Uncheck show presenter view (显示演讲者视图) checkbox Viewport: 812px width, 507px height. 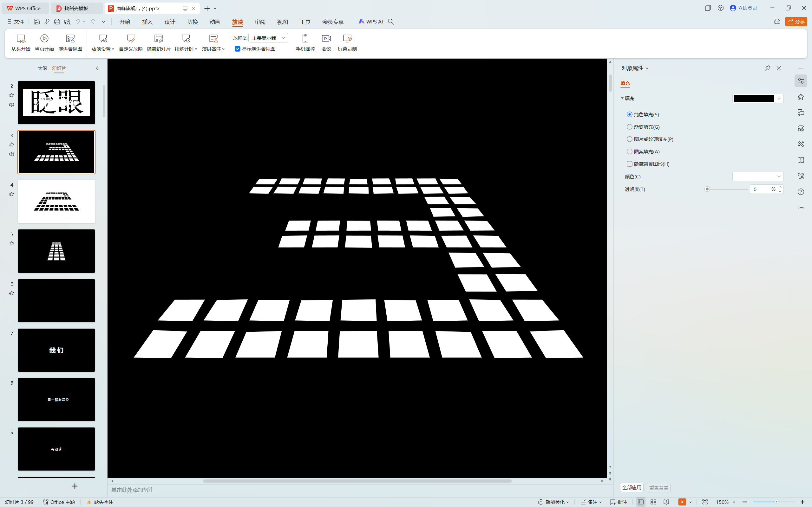pos(238,49)
